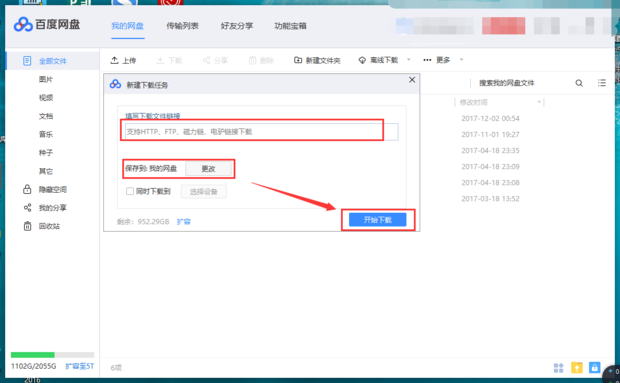Open the 功能宝箱 tab
620x383 pixels.
[x=291, y=26]
